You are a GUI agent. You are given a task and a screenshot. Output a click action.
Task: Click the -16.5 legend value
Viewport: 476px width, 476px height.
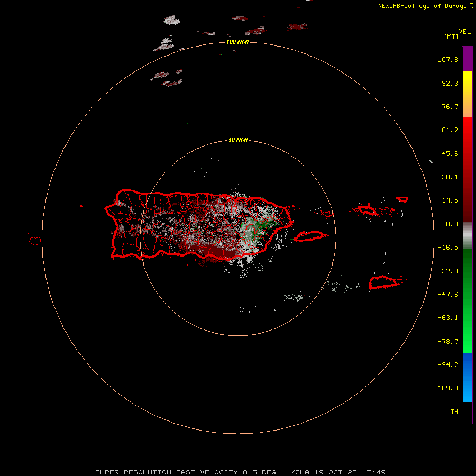pyautogui.click(x=448, y=248)
